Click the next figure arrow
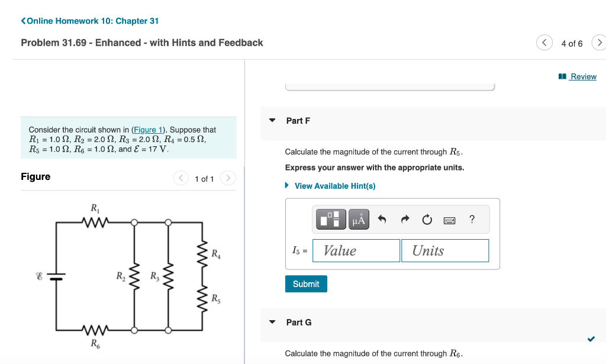This screenshot has height=364, width=606. coord(228,178)
